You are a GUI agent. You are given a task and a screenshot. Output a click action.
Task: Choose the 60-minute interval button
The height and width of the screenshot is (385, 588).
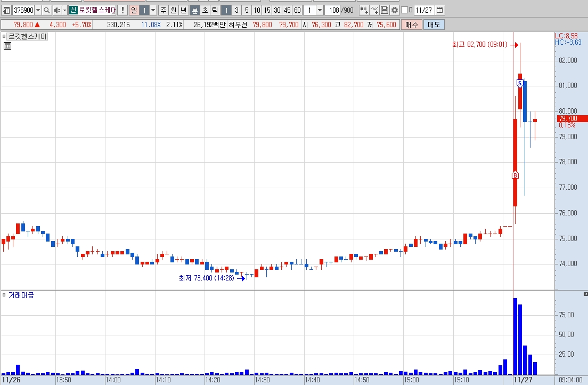pyautogui.click(x=297, y=10)
